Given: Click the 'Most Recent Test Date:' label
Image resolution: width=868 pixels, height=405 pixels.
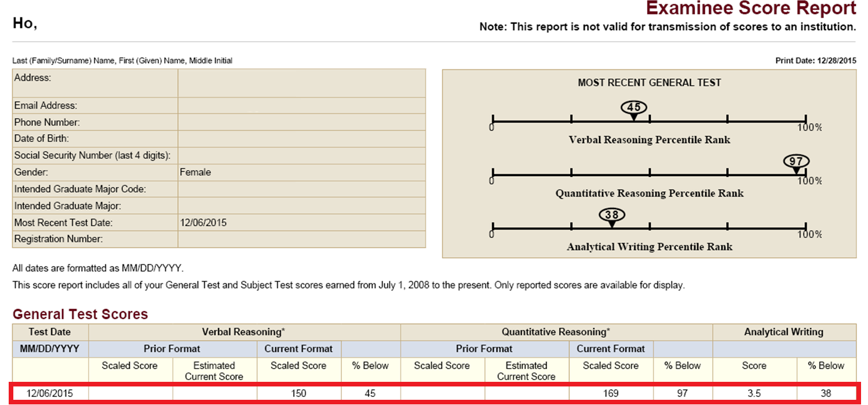Looking at the screenshot, I should tap(63, 222).
